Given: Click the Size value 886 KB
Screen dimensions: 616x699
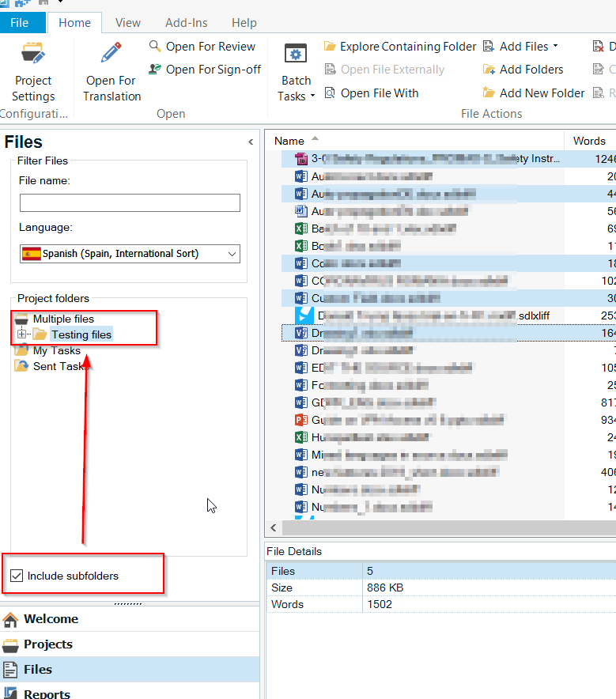Looking at the screenshot, I should click(x=385, y=588).
